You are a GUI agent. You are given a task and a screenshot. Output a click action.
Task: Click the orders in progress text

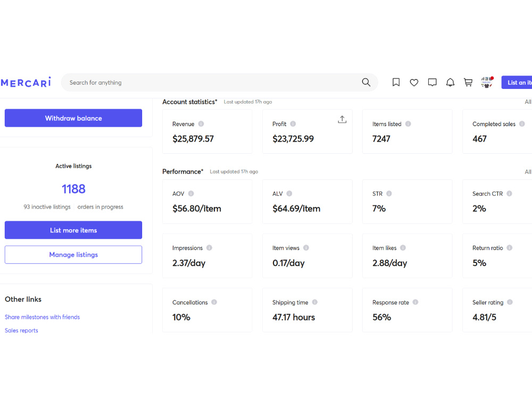point(101,206)
